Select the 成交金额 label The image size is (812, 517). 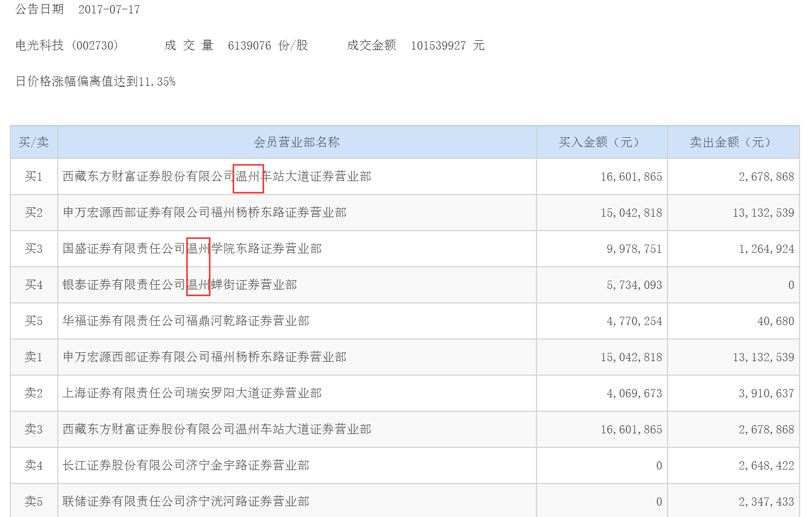(x=371, y=45)
